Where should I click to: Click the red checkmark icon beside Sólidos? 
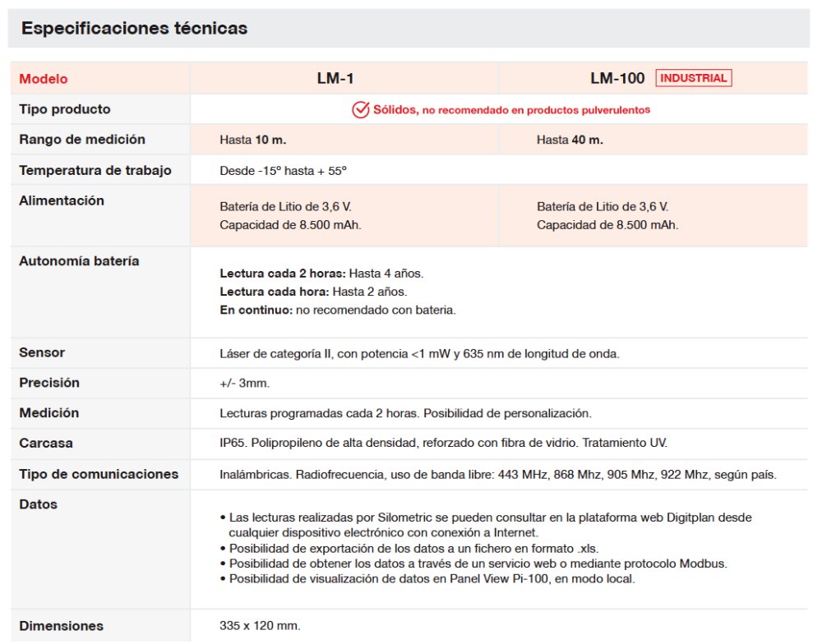click(x=360, y=109)
